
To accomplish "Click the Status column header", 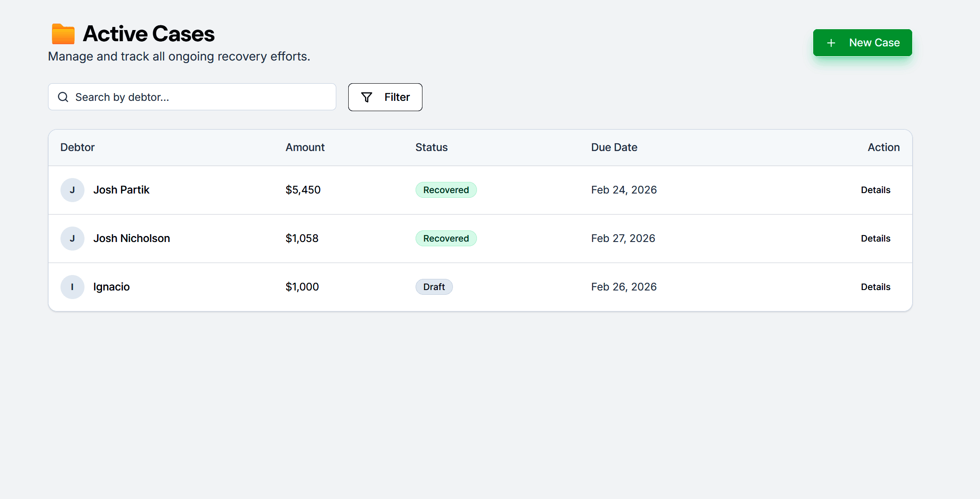I will click(x=431, y=148).
